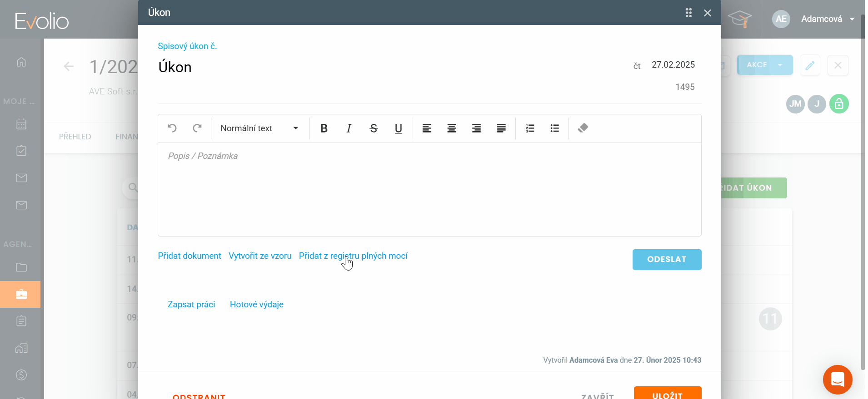Open the Zapsat práci tab
Viewport: 868px width, 399px height.
[x=191, y=305]
